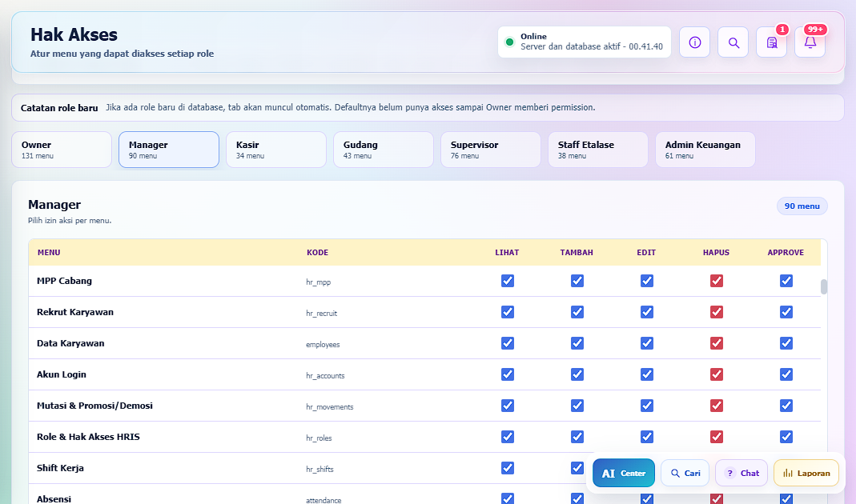Toggle Tambah for Role & Hak Akses HRIS
The height and width of the screenshot is (504, 856).
click(x=577, y=436)
